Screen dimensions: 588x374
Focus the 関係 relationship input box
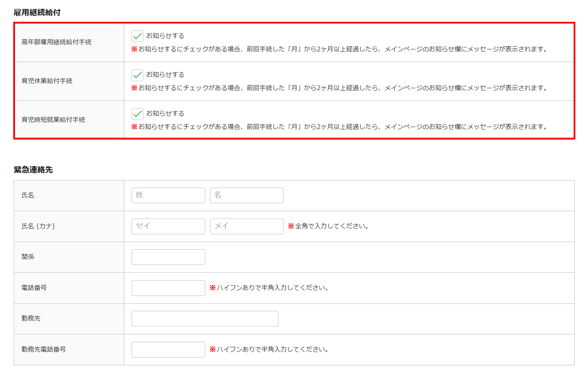(168, 257)
